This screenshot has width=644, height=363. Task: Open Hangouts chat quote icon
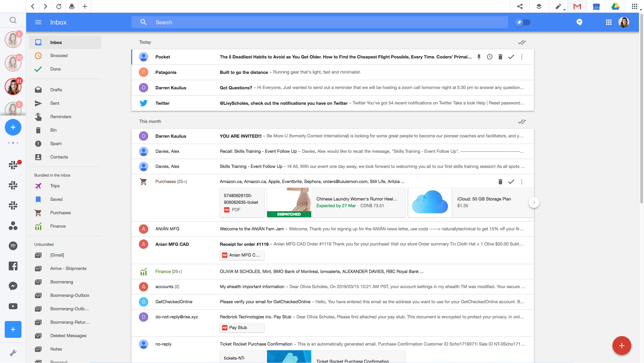pyautogui.click(x=579, y=22)
